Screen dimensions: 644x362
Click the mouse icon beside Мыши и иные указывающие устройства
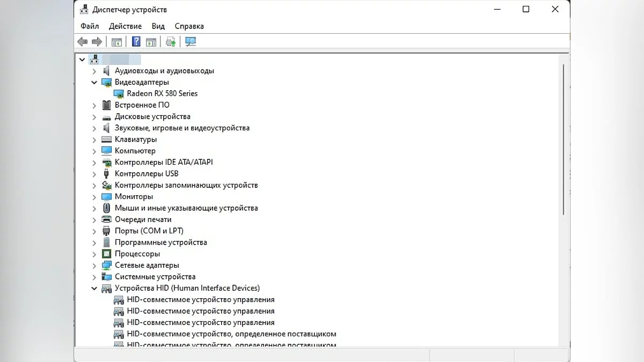pos(106,208)
